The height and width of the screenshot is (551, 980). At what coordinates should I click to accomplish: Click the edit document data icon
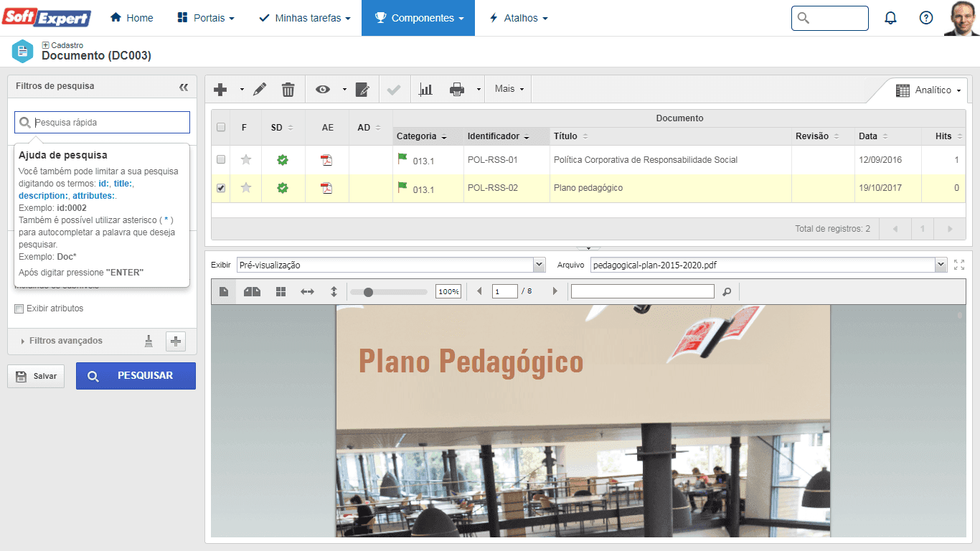coord(362,90)
